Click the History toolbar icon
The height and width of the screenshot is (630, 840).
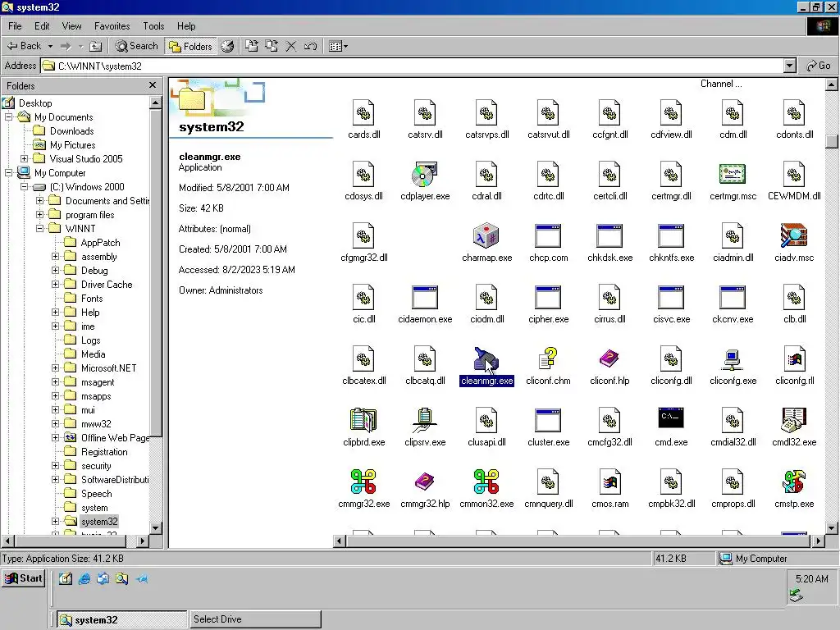tap(228, 46)
